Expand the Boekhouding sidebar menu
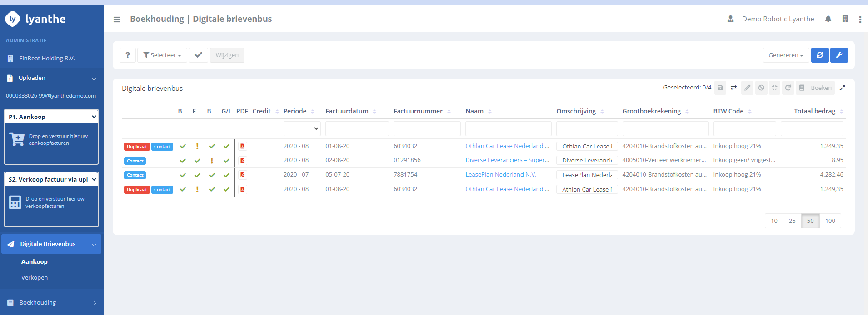This screenshot has width=868, height=315. point(51,303)
